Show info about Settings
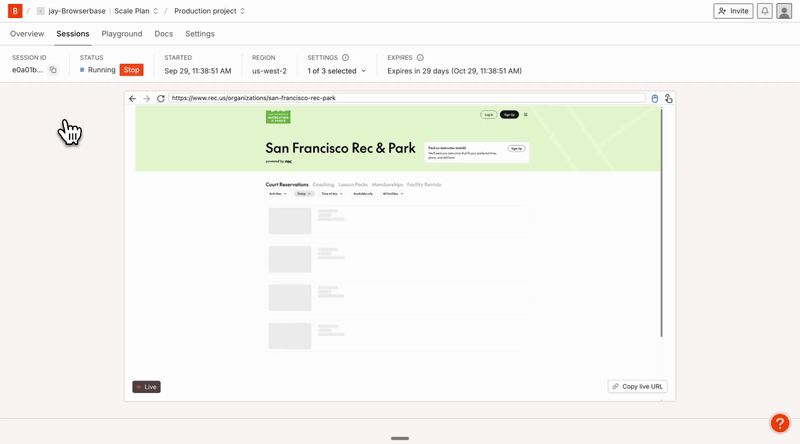 [346, 58]
